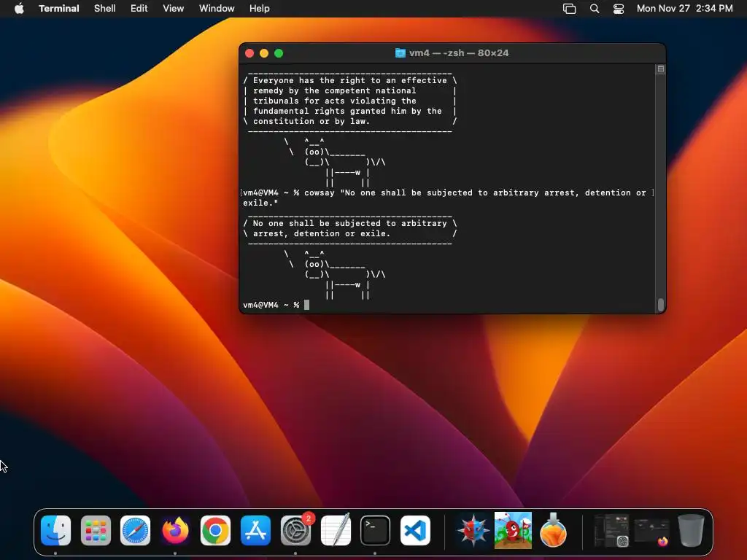Open the minimized System Settings window thumbnail
Viewport: 747px width, 560px height.
point(612,530)
